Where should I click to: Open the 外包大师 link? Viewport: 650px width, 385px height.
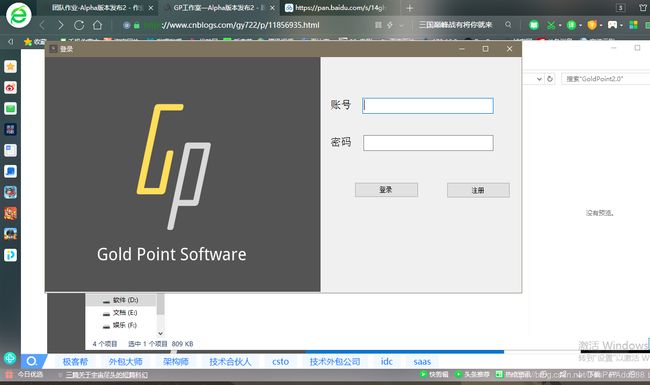[x=126, y=361]
